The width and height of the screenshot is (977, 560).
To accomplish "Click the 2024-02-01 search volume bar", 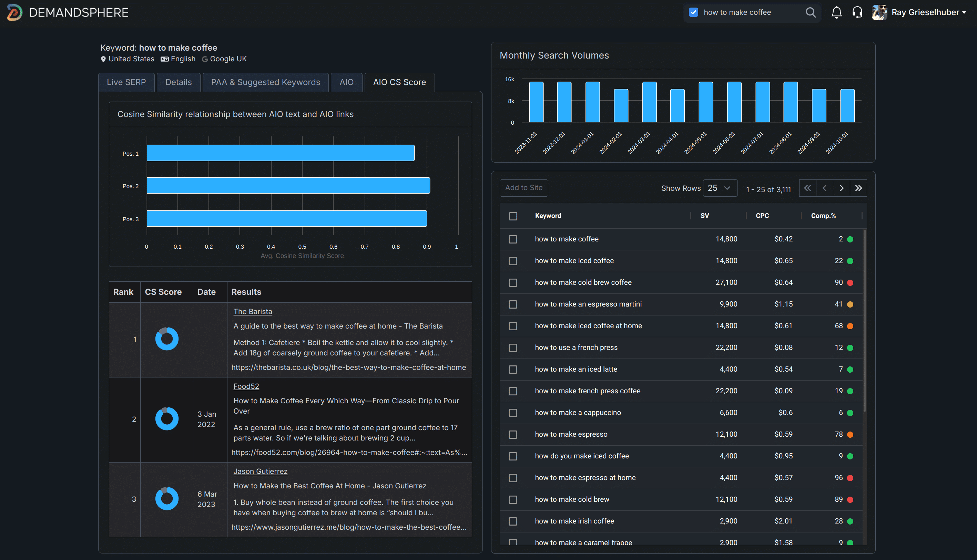I will tap(621, 106).
